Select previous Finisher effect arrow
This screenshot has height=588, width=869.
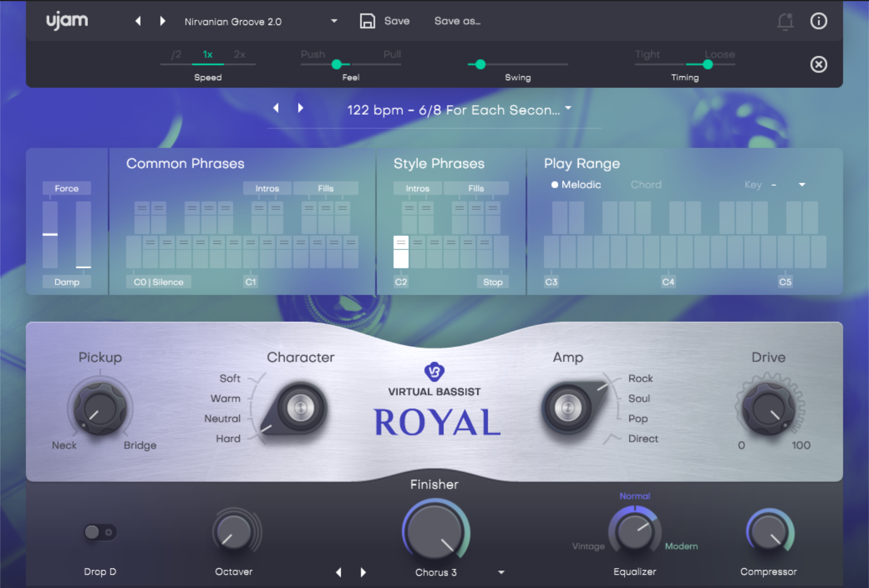[x=339, y=572]
